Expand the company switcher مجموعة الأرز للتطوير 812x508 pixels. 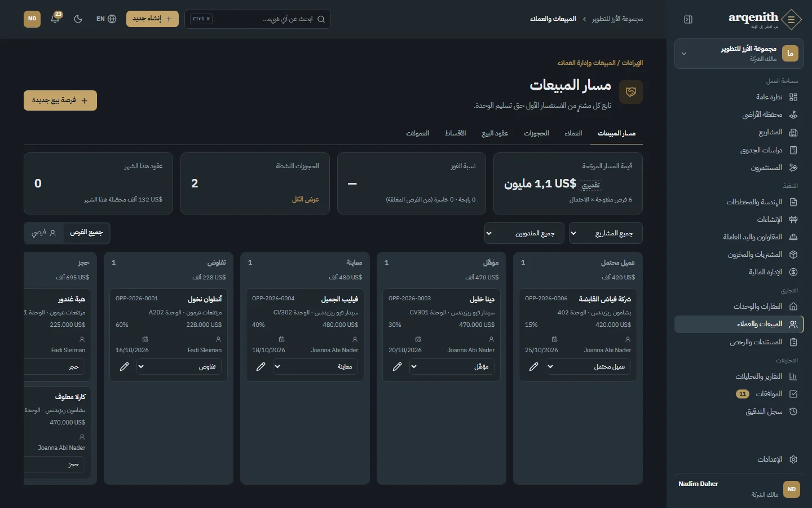(739, 54)
